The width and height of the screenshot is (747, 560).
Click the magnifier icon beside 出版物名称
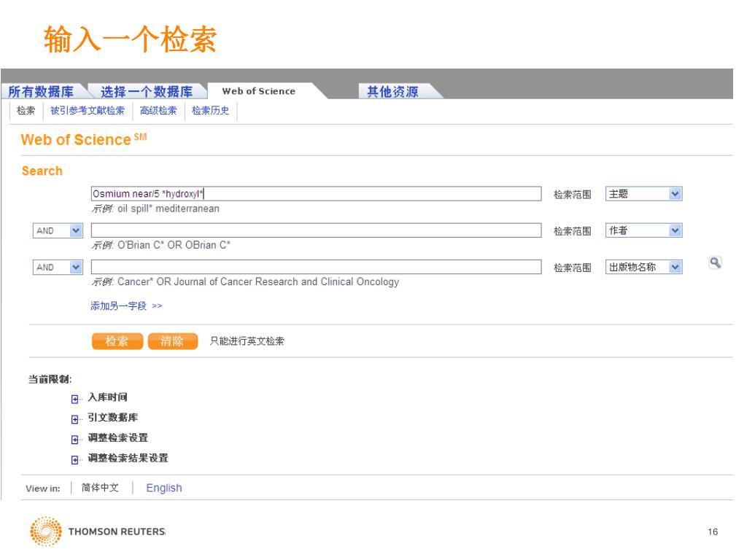point(715,262)
